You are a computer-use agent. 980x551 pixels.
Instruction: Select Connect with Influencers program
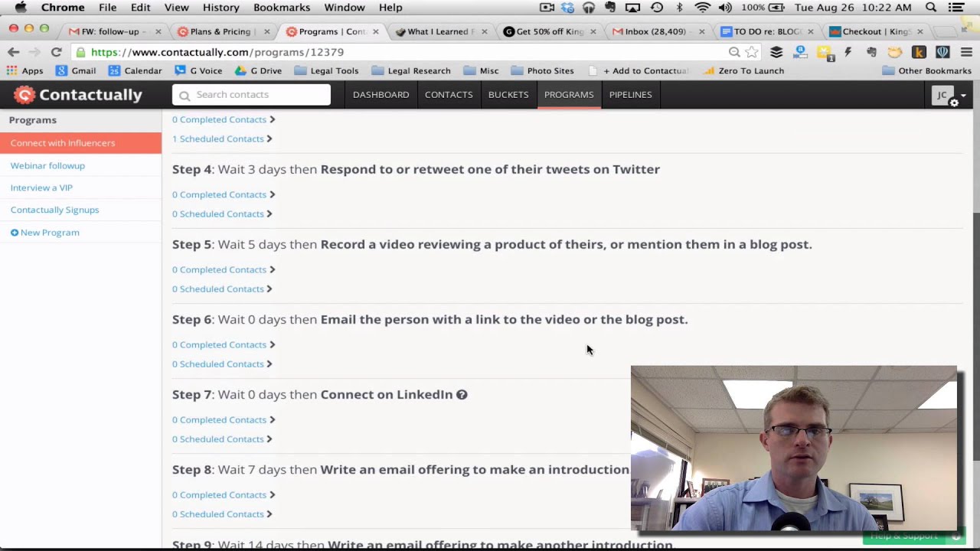pyautogui.click(x=80, y=143)
